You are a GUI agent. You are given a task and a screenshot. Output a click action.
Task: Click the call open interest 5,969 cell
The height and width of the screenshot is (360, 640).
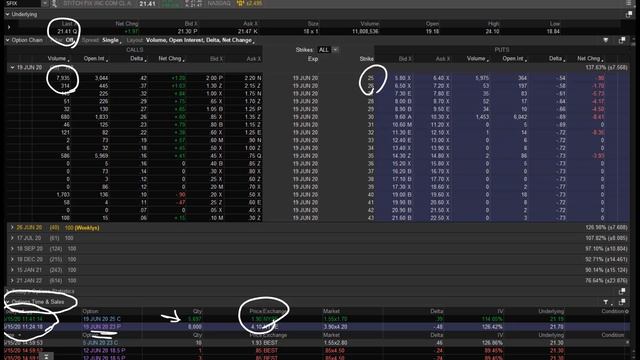coord(101,156)
